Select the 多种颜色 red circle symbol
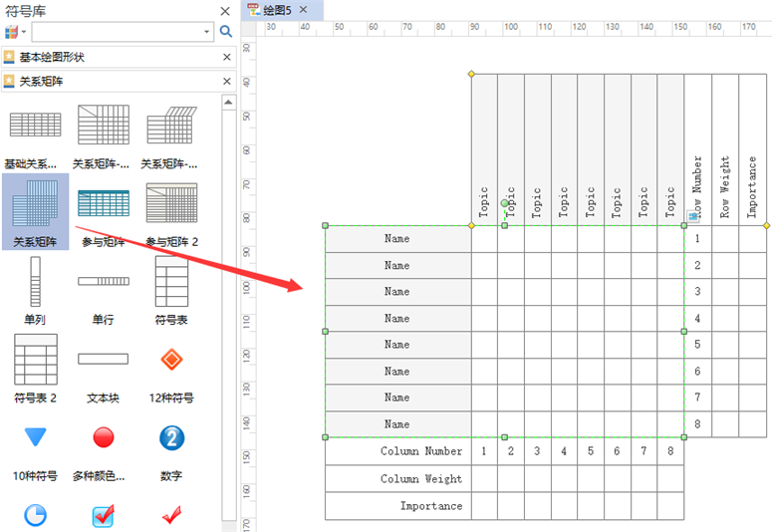The width and height of the screenshot is (772, 532). pos(104,437)
